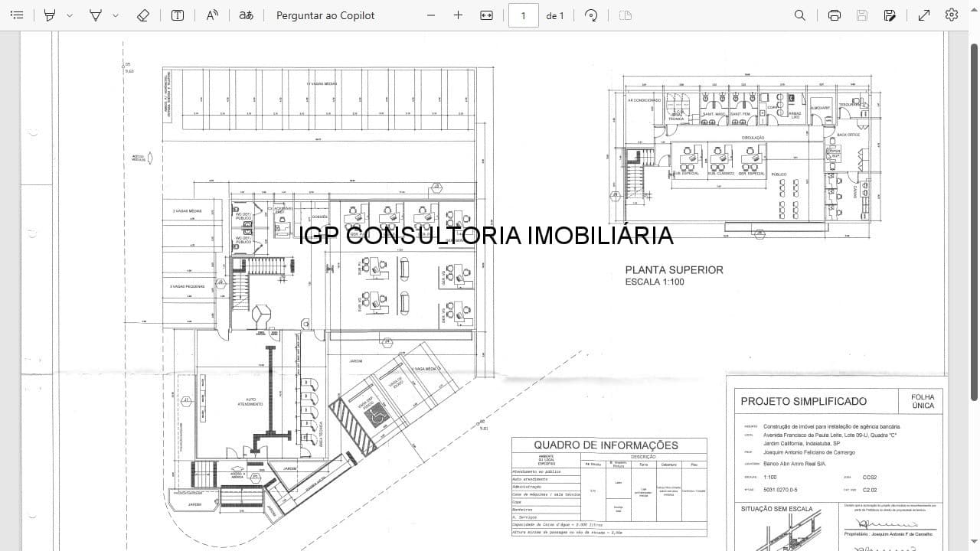The height and width of the screenshot is (551, 980).
Task: Toggle Fit to width view
Action: pos(486,15)
